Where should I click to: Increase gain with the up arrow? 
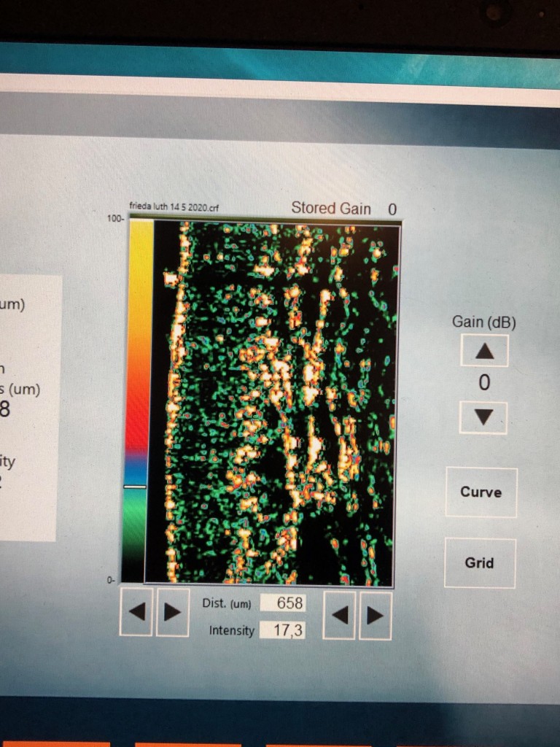point(484,351)
